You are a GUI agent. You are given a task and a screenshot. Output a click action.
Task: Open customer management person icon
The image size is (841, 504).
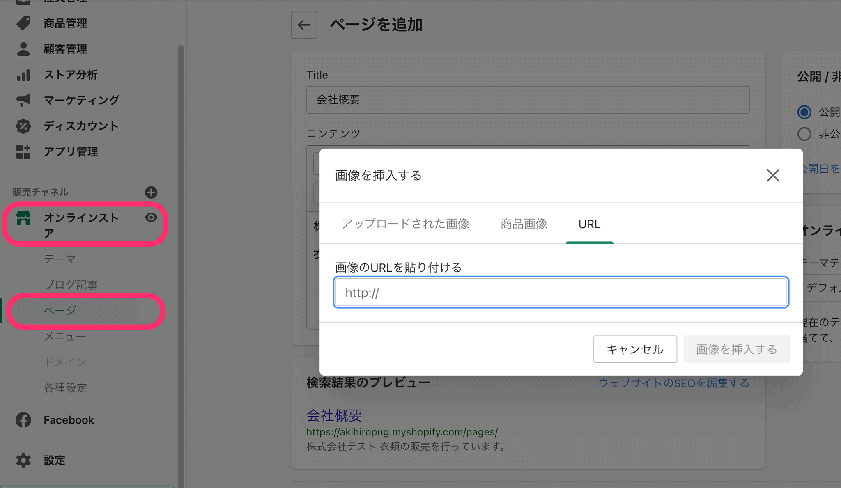coord(23,49)
